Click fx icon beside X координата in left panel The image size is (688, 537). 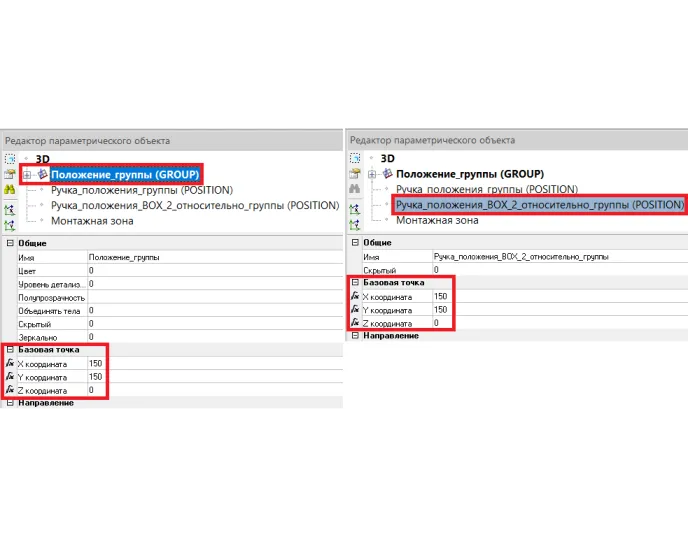10,363
